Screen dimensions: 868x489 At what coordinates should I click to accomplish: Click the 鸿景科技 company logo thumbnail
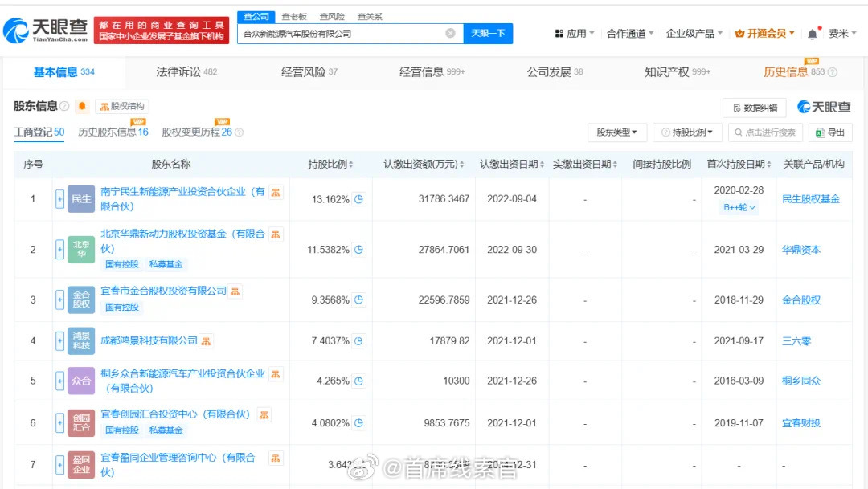(81, 340)
